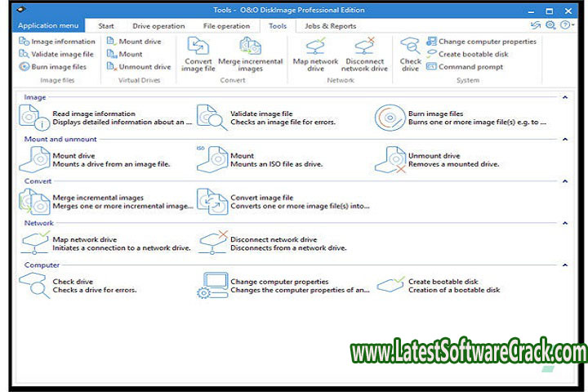The height and width of the screenshot is (392, 588).
Task: Maximize the DiskImage window
Action: pos(550,11)
